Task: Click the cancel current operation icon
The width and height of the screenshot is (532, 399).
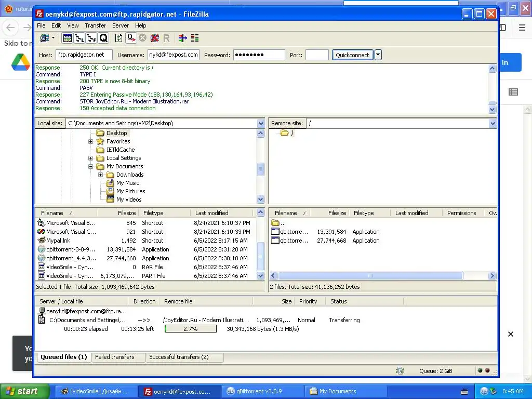Action: tap(143, 38)
